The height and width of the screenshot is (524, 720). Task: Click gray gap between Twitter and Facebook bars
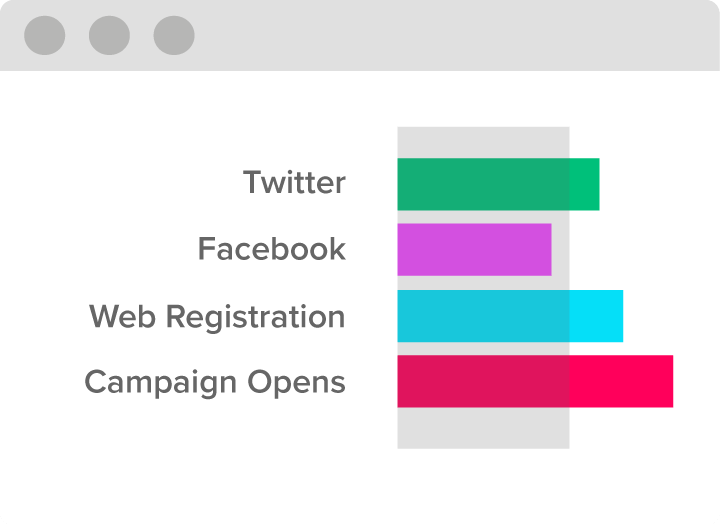pyautogui.click(x=484, y=217)
